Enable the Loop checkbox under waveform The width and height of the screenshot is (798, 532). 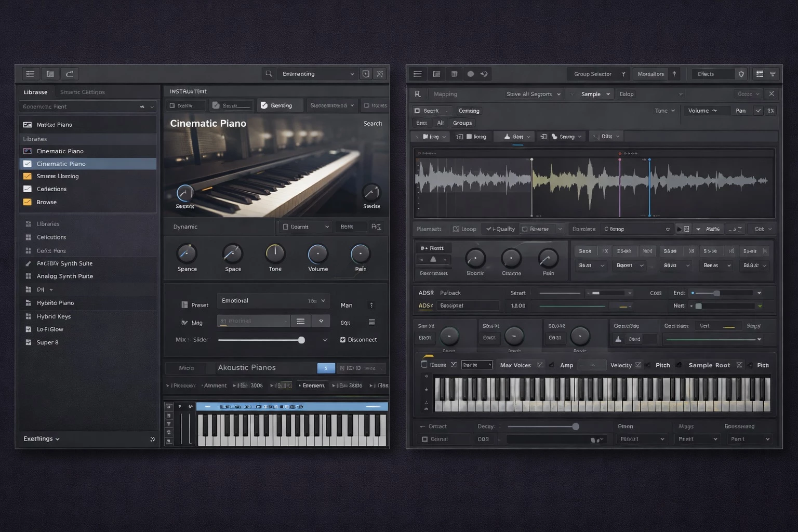(456, 229)
